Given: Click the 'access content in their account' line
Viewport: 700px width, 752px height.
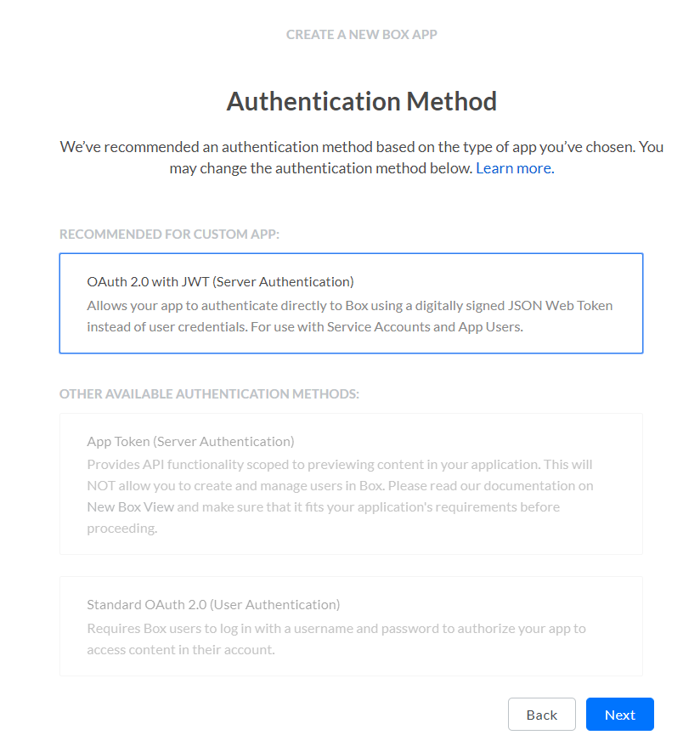Looking at the screenshot, I should [x=180, y=650].
